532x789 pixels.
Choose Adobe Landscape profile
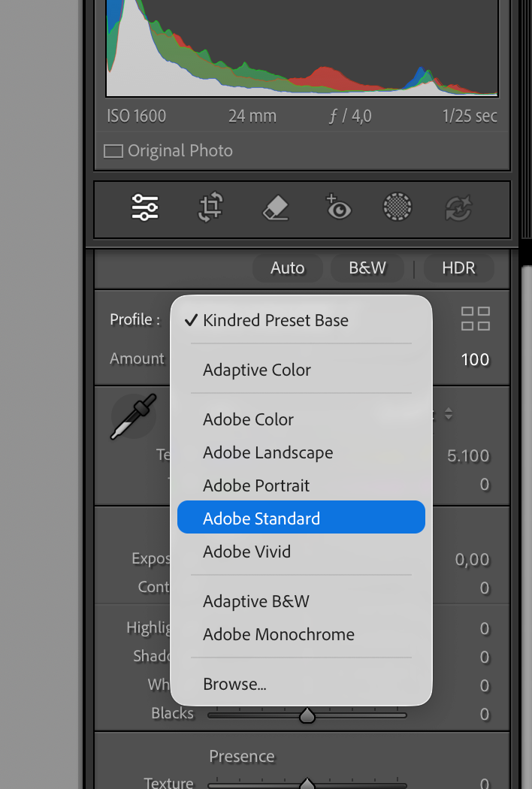(301, 452)
